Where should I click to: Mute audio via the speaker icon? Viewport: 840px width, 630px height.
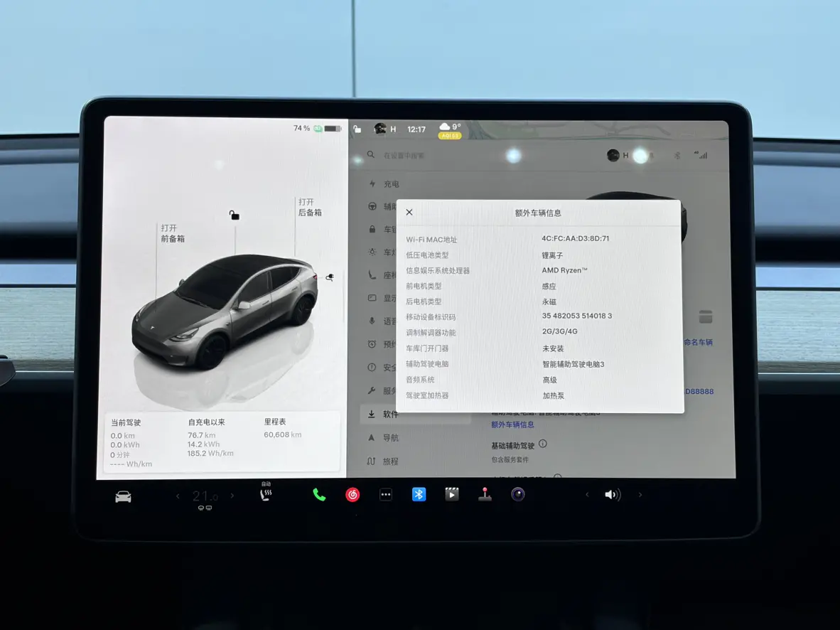612,495
